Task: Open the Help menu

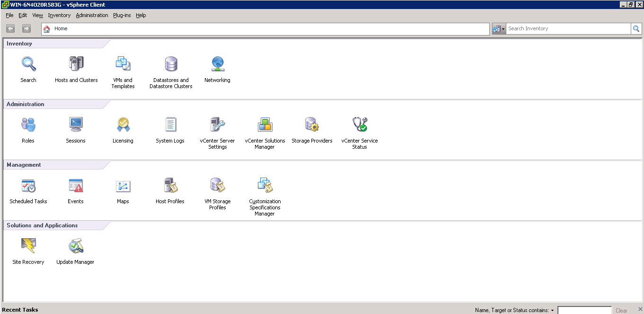Action: coord(141,15)
